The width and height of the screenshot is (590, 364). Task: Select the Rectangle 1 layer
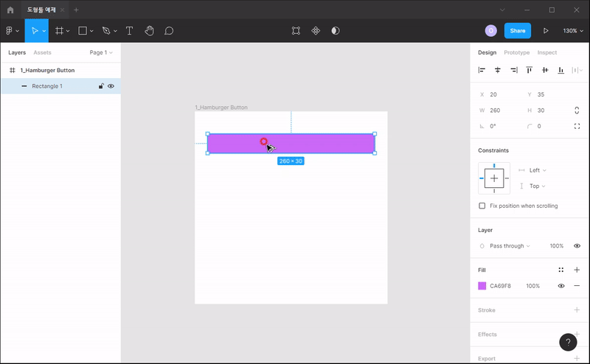(60, 86)
